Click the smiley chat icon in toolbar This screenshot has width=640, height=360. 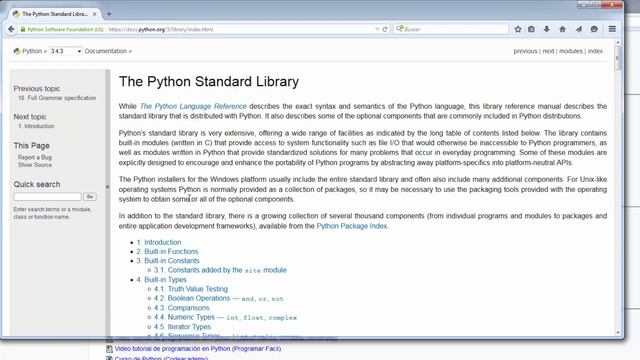click(x=594, y=29)
